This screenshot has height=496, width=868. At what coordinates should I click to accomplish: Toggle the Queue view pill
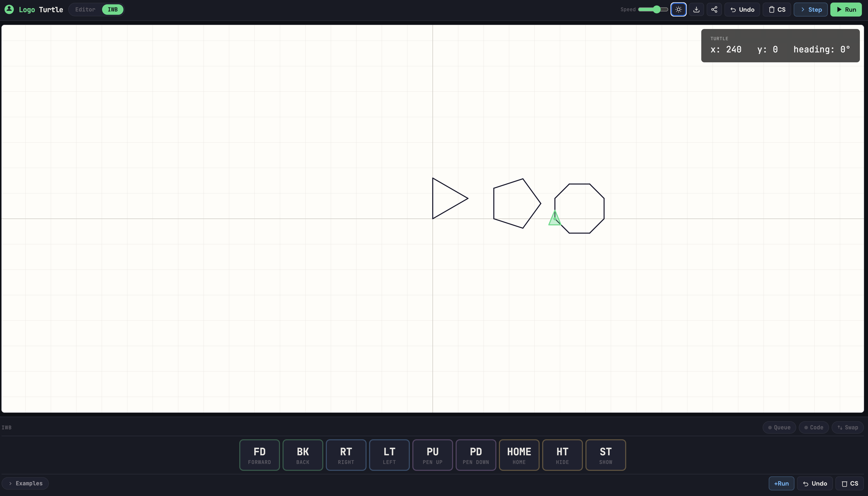coord(779,427)
